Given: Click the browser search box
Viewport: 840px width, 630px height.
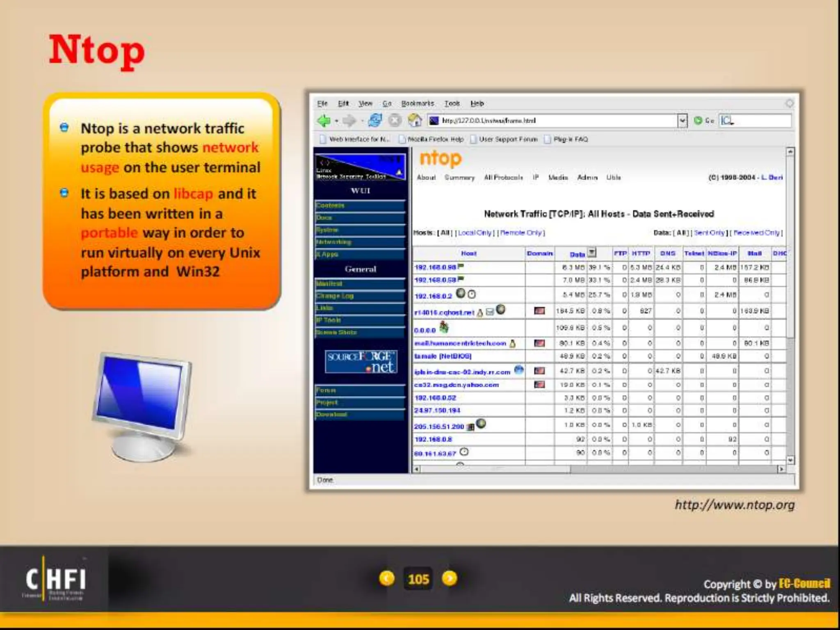Looking at the screenshot, I should point(755,121).
